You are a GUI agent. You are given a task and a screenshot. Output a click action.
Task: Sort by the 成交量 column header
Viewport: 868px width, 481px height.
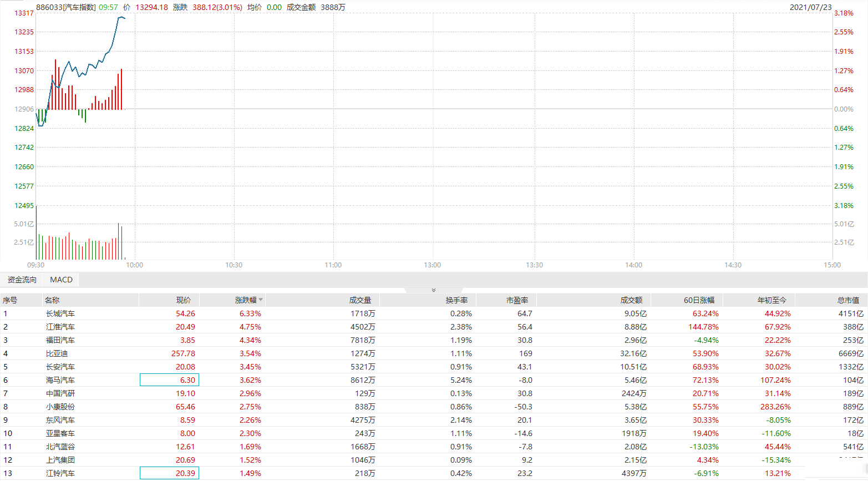[x=361, y=300]
